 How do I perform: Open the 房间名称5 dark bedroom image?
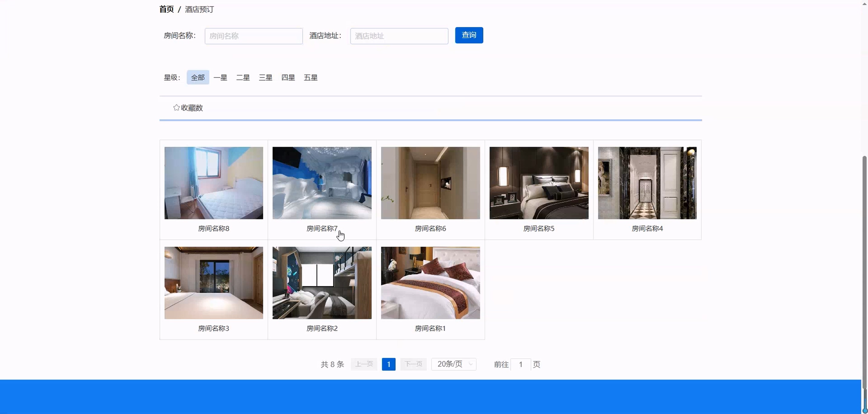click(x=539, y=183)
